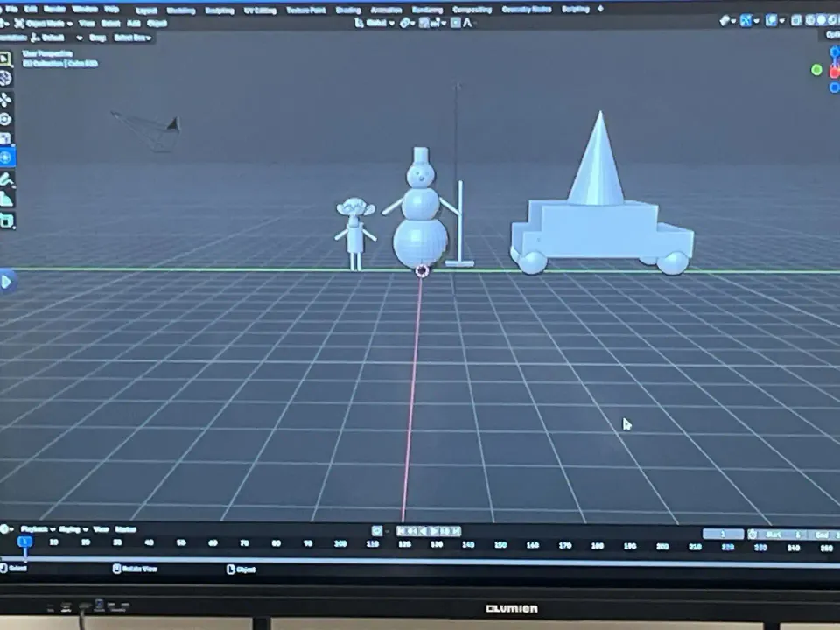The image size is (840, 630).
Task: Click the timeline current frame field
Action: (723, 534)
